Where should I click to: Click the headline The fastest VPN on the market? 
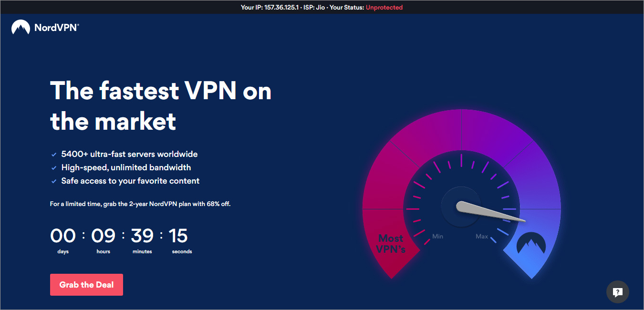pyautogui.click(x=160, y=105)
